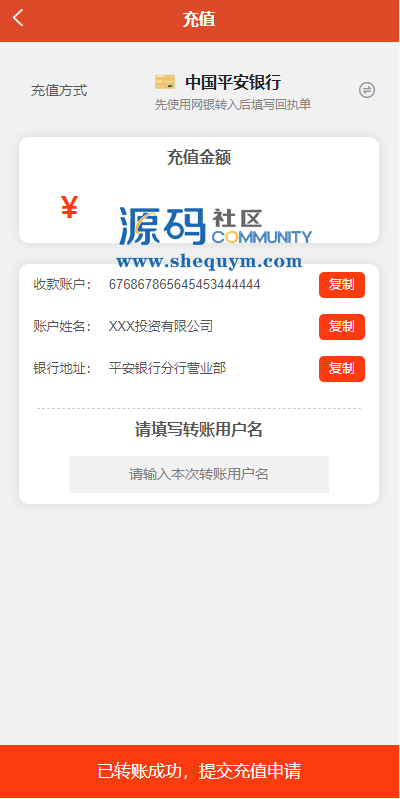Copy the 收款账户 account number
Viewport: 400px width, 799px height.
click(342, 285)
